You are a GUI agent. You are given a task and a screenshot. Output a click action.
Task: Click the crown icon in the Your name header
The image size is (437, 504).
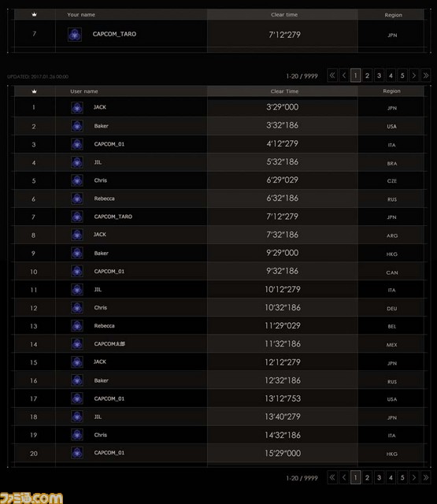coord(35,14)
